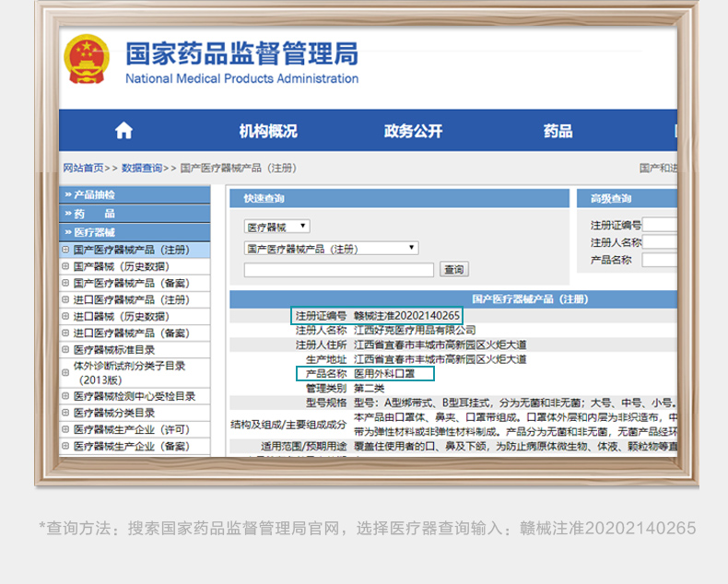Image resolution: width=728 pixels, height=584 pixels.
Task: Click the national emblem logo
Action: (87, 60)
